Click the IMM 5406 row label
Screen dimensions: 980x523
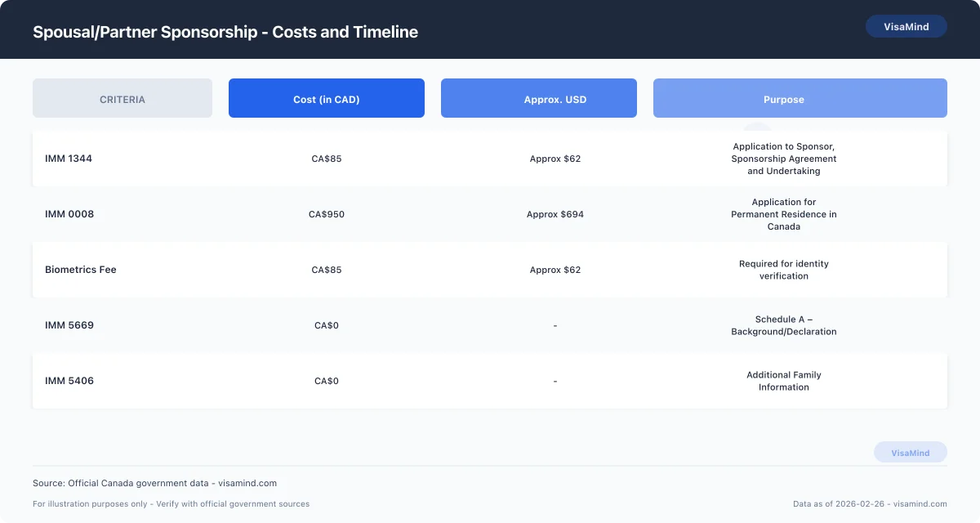69,381
